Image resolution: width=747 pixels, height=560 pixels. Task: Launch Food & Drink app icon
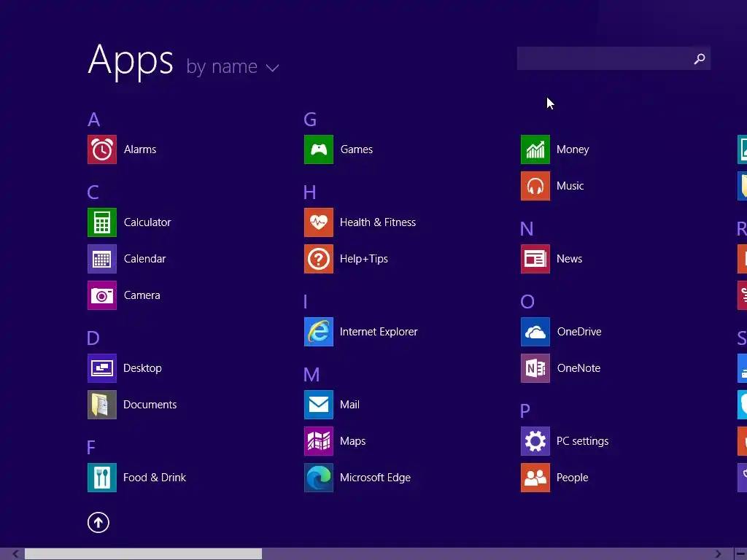tap(102, 478)
